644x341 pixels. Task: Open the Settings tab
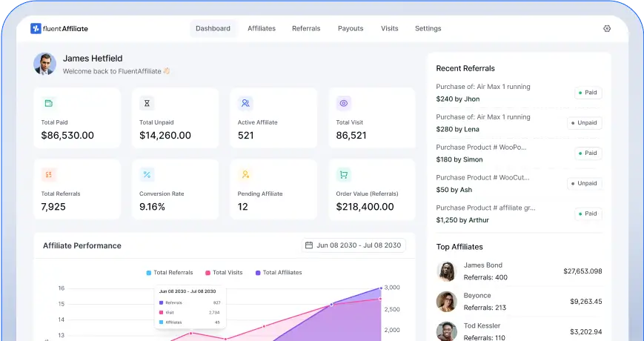[x=428, y=28]
